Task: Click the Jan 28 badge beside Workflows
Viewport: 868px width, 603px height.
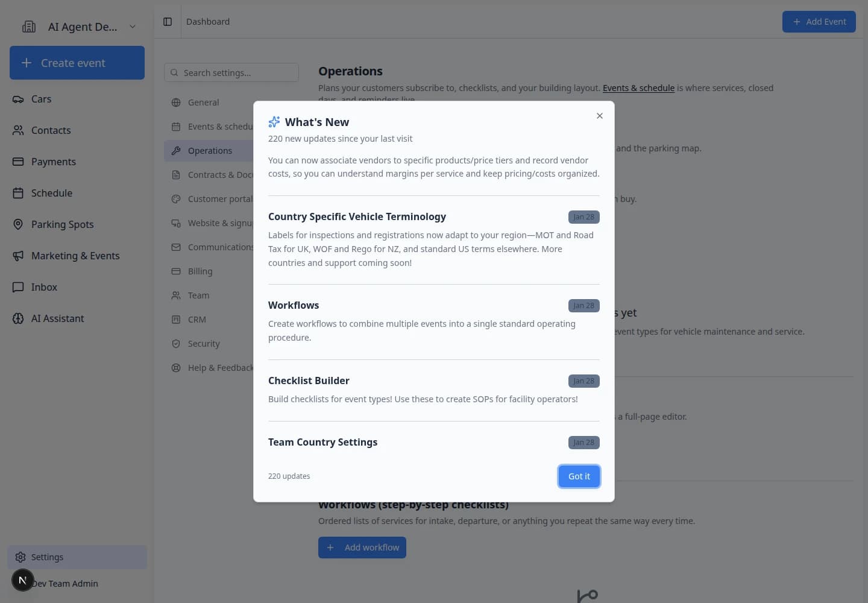Action: point(583,306)
